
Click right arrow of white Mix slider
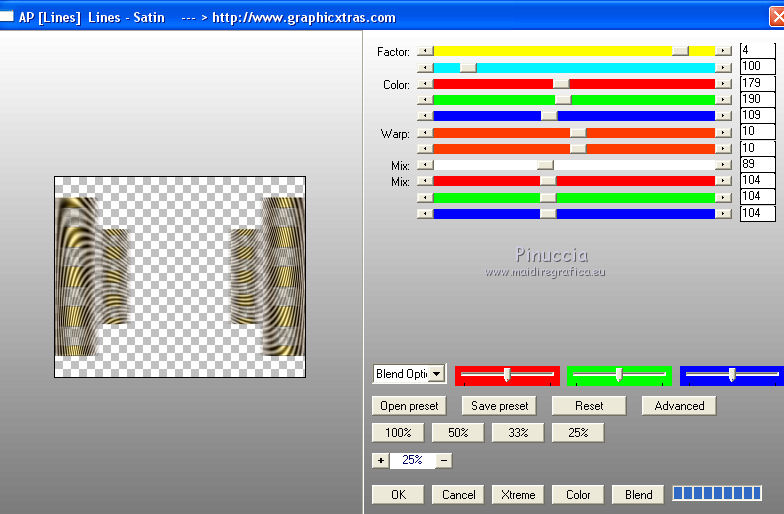pos(723,164)
